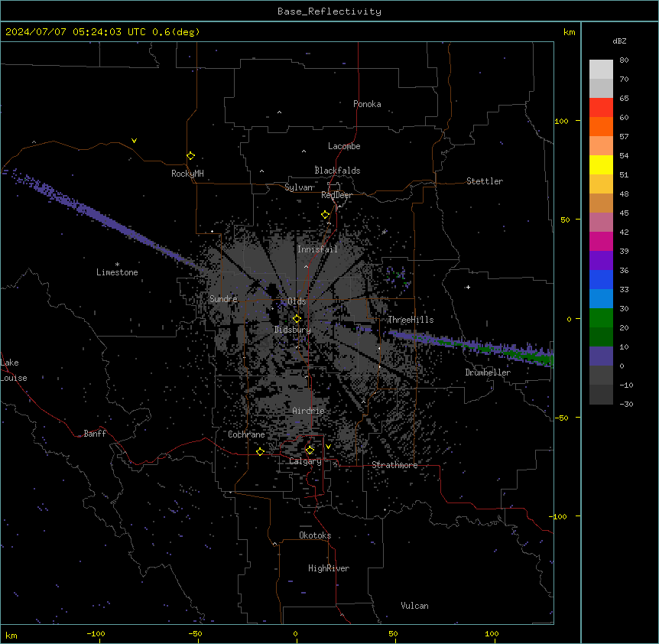
Task: Click the Innisfail city label
Action: tap(317, 249)
